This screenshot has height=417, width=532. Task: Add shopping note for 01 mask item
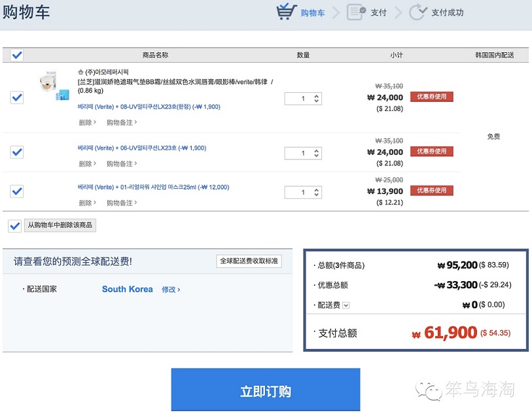122,203
